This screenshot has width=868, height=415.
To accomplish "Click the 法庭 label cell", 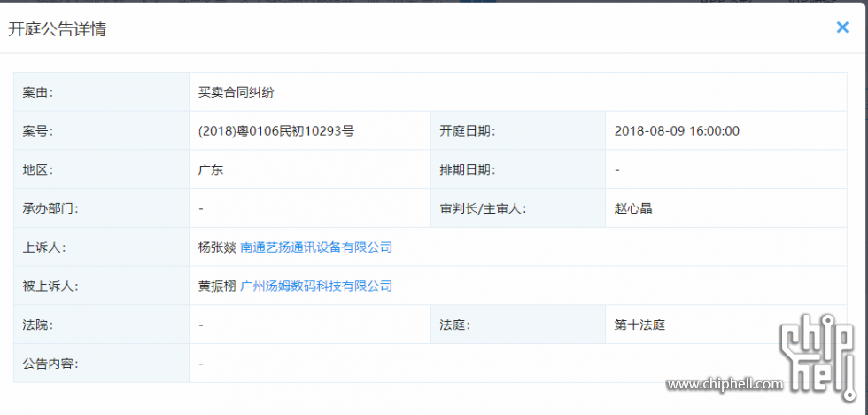I will coord(518,325).
